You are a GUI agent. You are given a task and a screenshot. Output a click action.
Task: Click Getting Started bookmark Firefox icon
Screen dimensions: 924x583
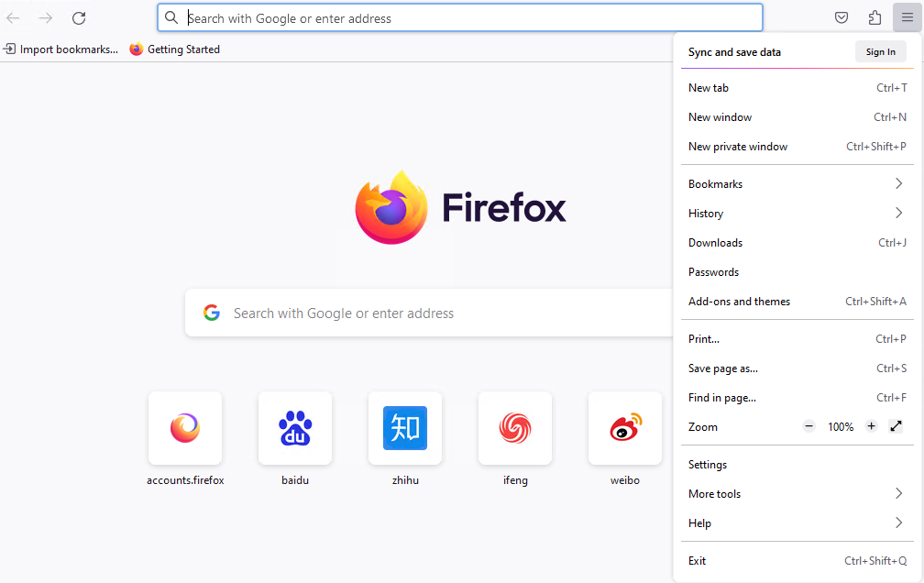click(136, 49)
